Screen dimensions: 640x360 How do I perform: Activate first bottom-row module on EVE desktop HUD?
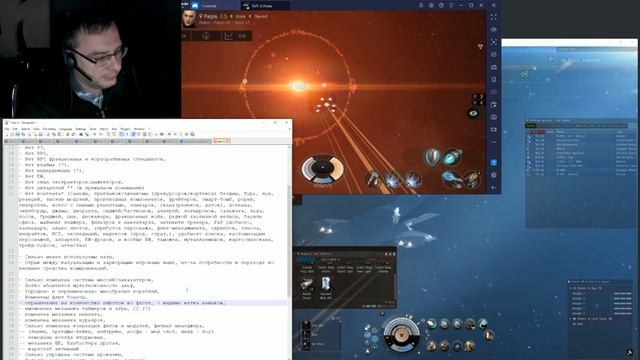pyautogui.click(x=431, y=346)
